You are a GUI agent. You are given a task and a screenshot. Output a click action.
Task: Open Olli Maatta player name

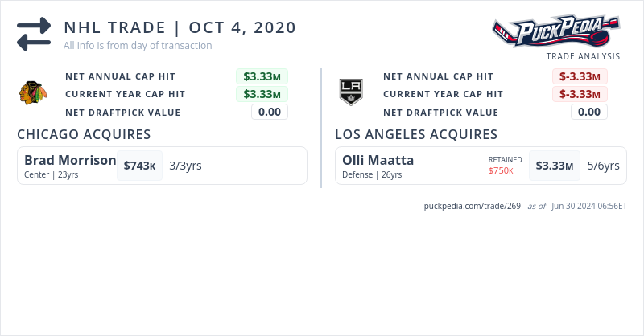pos(378,160)
